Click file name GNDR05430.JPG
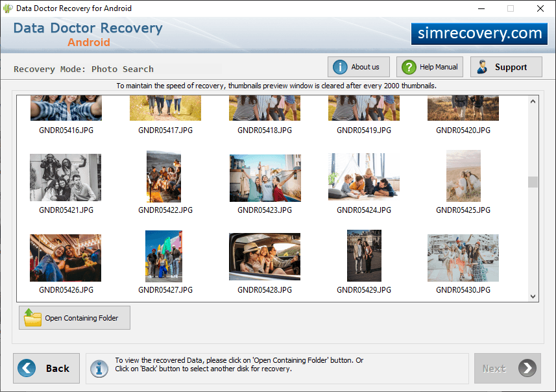The image size is (556, 392). [x=463, y=290]
